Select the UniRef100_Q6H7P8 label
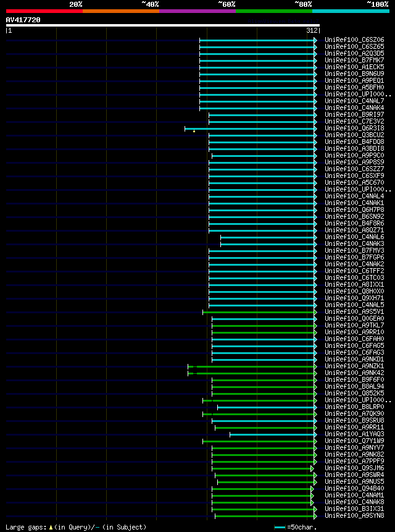 coord(354,209)
